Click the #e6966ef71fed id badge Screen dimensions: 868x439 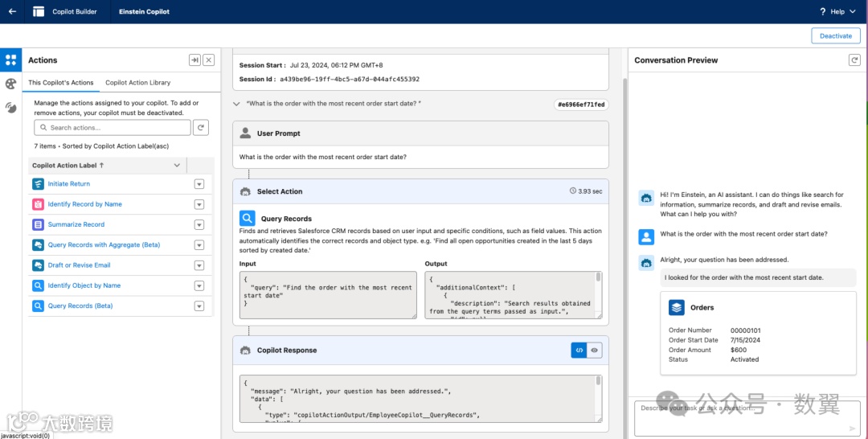tap(581, 105)
